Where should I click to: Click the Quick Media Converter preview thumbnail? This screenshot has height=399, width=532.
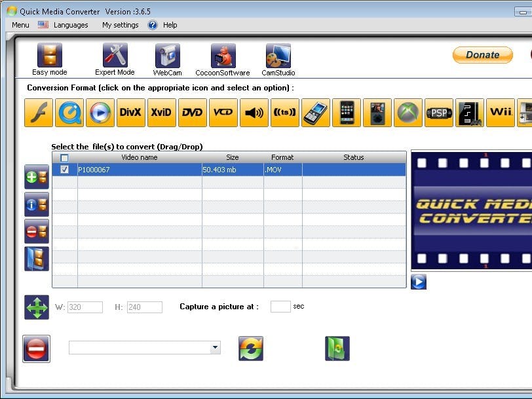tap(472, 210)
